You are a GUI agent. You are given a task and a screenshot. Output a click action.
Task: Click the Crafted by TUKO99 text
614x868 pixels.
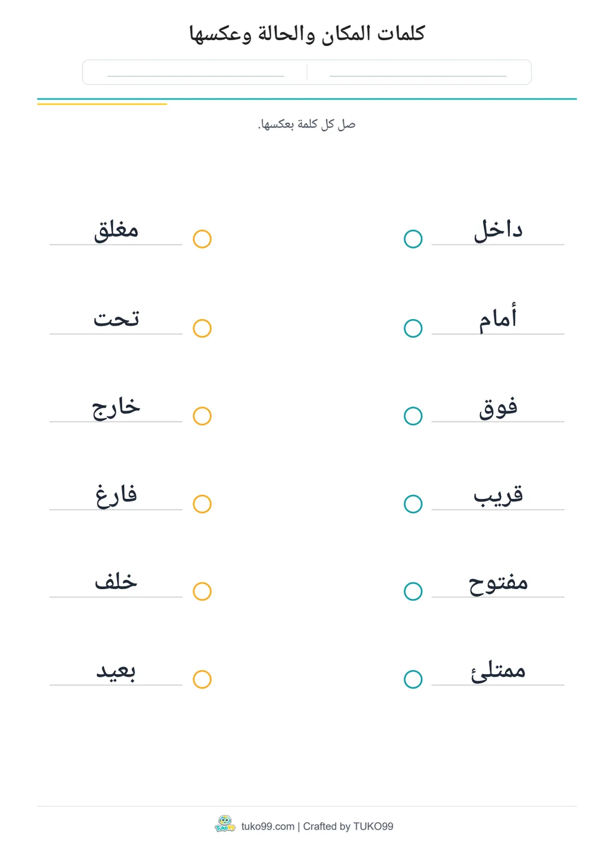[x=348, y=826]
